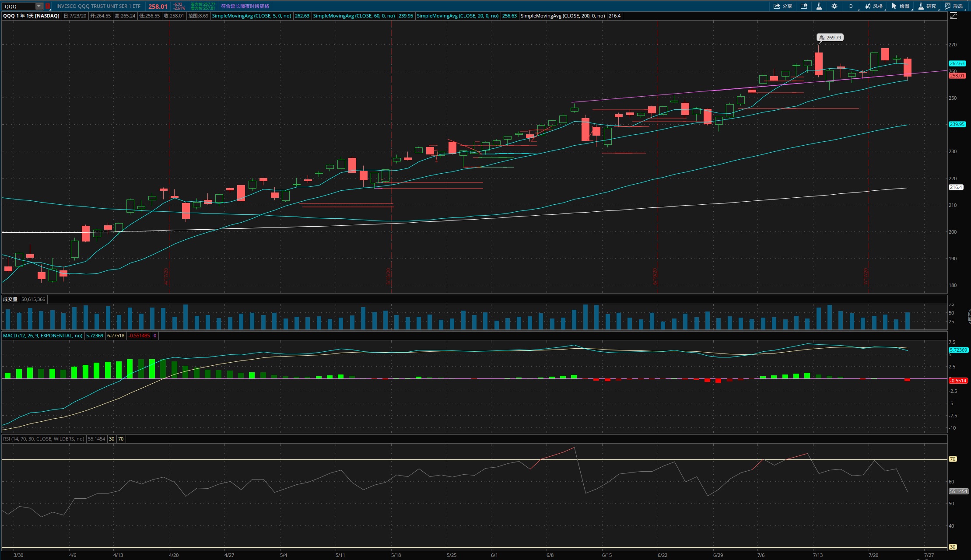
Task: Click the 日:7/23/20 date field
Action: click(x=75, y=16)
